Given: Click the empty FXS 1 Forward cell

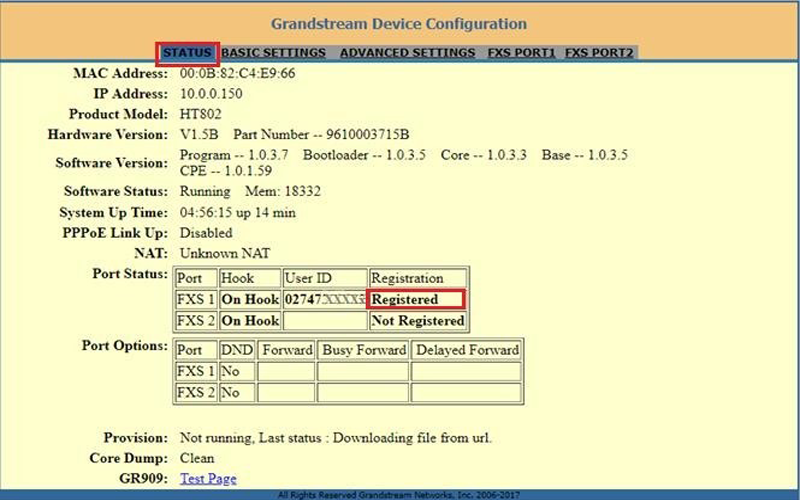Looking at the screenshot, I should pyautogui.click(x=286, y=371).
